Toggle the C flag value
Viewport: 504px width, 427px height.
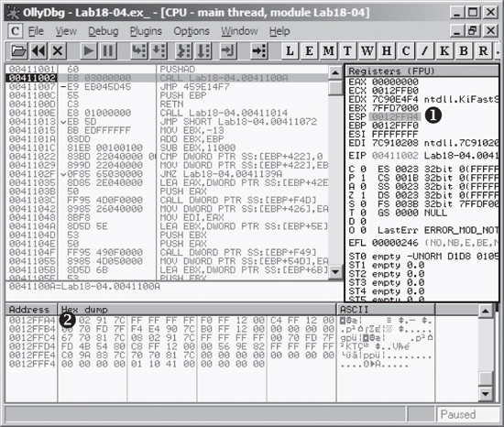(x=363, y=169)
